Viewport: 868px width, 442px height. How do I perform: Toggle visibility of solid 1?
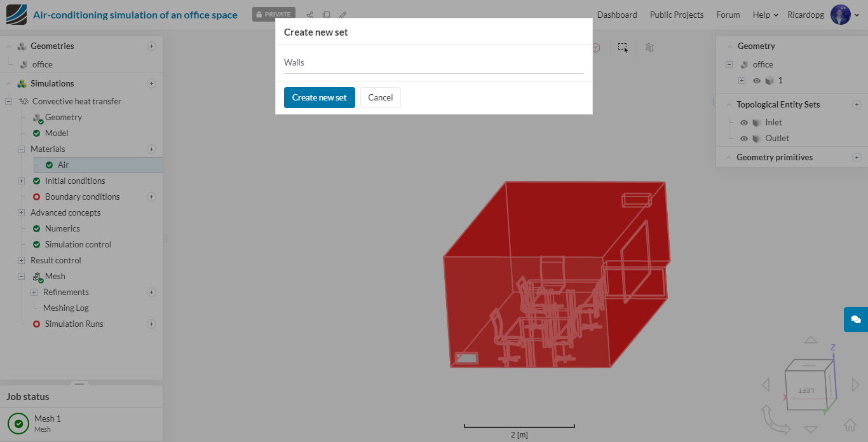[x=757, y=81]
